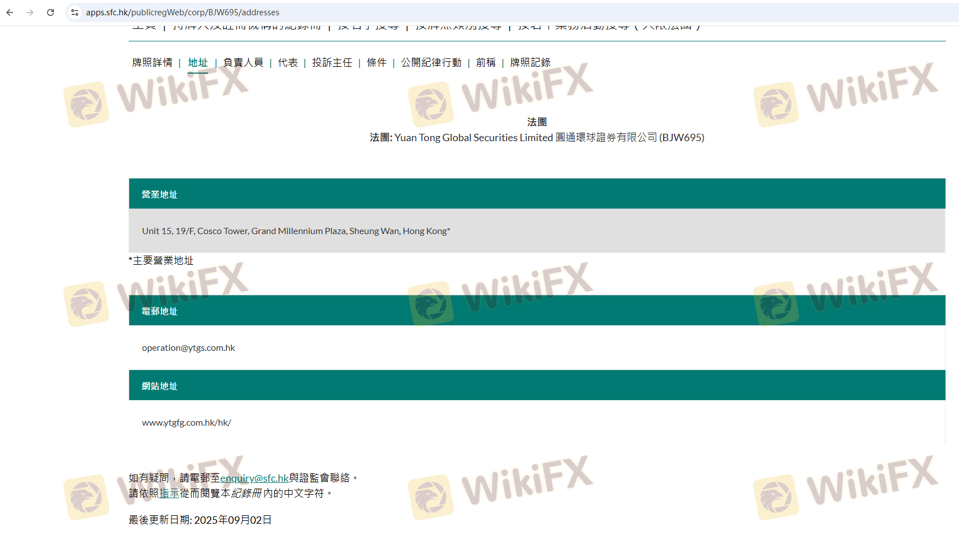
Task: Click the browser forward arrow
Action: [x=30, y=12]
